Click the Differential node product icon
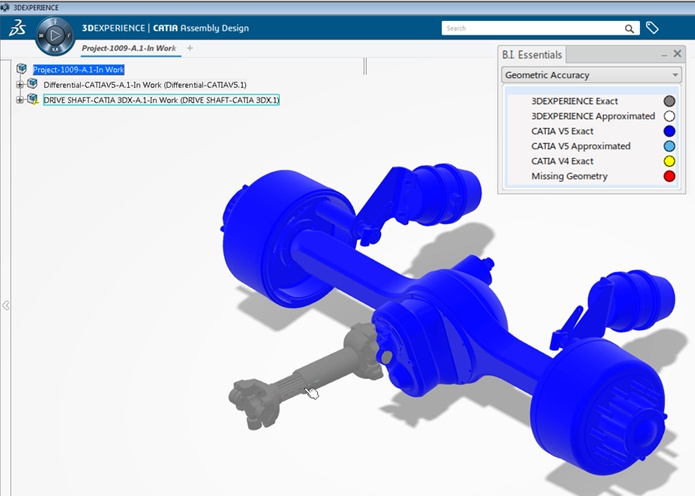The image size is (695, 496). (x=32, y=83)
